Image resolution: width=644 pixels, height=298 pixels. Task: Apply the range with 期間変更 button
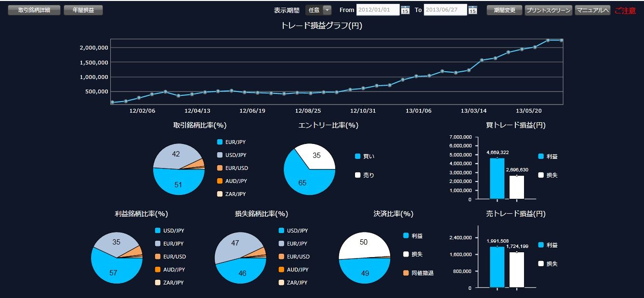(x=504, y=10)
